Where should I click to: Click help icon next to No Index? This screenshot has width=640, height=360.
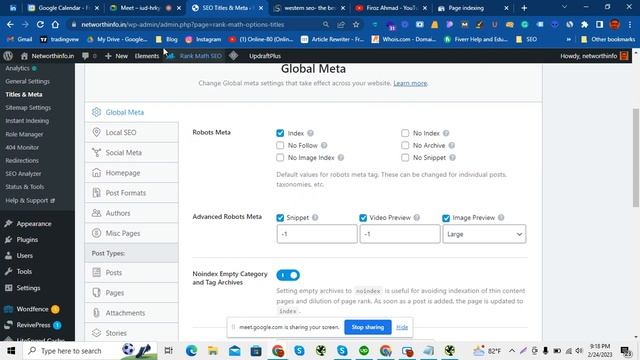(x=446, y=133)
